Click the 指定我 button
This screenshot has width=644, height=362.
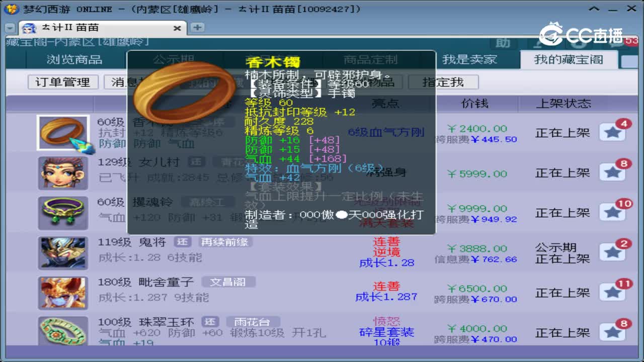tap(443, 82)
